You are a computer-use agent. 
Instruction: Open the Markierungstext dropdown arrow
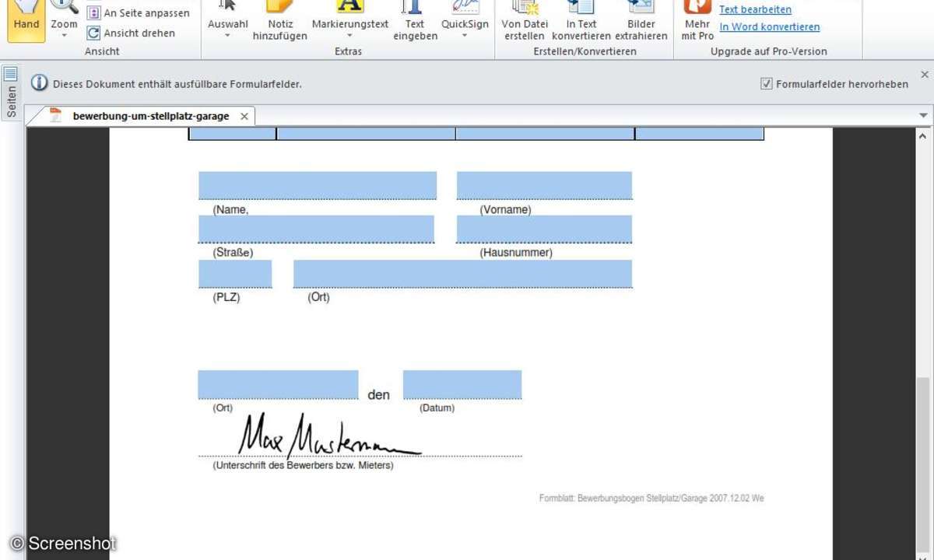tap(349, 36)
